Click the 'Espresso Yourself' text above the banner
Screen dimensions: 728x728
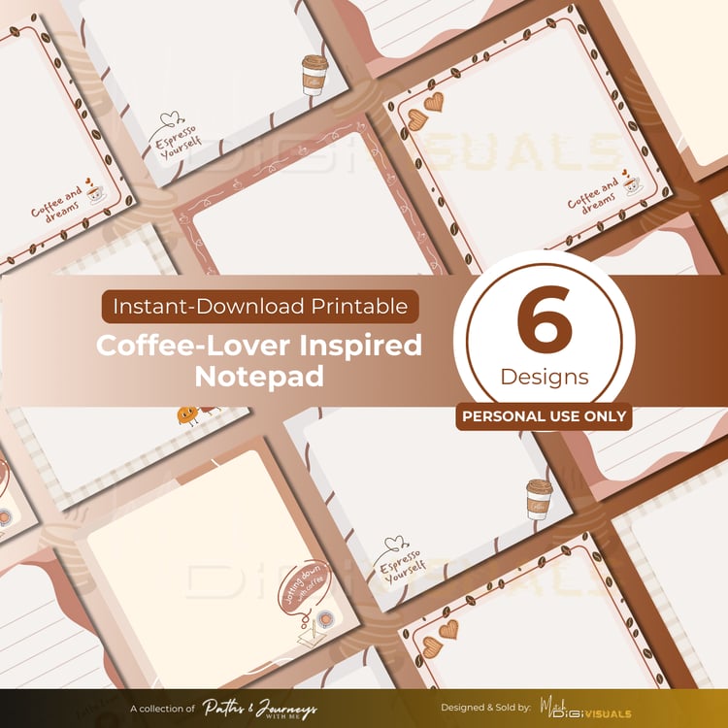click(178, 143)
